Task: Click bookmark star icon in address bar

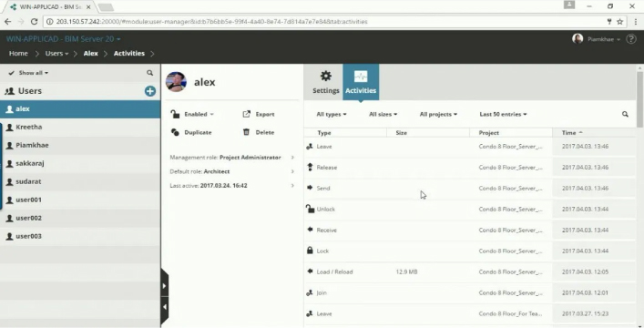Action: [x=620, y=21]
